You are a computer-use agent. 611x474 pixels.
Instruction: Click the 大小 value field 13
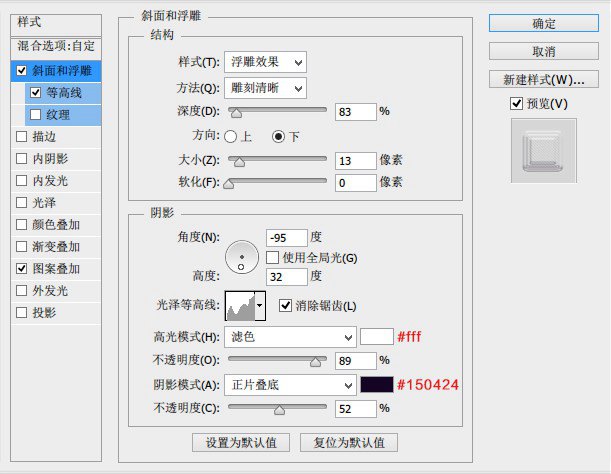(x=356, y=161)
